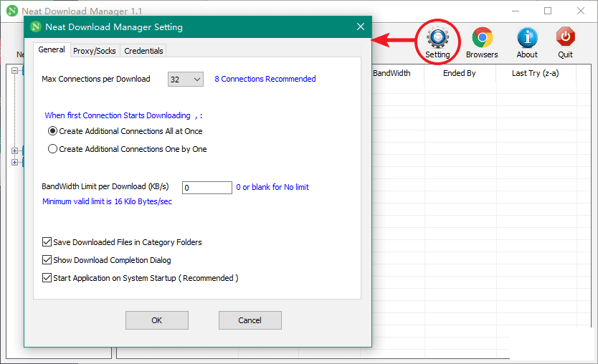The image size is (598, 364).
Task: Sort by the Ended By column header
Action: pos(460,73)
